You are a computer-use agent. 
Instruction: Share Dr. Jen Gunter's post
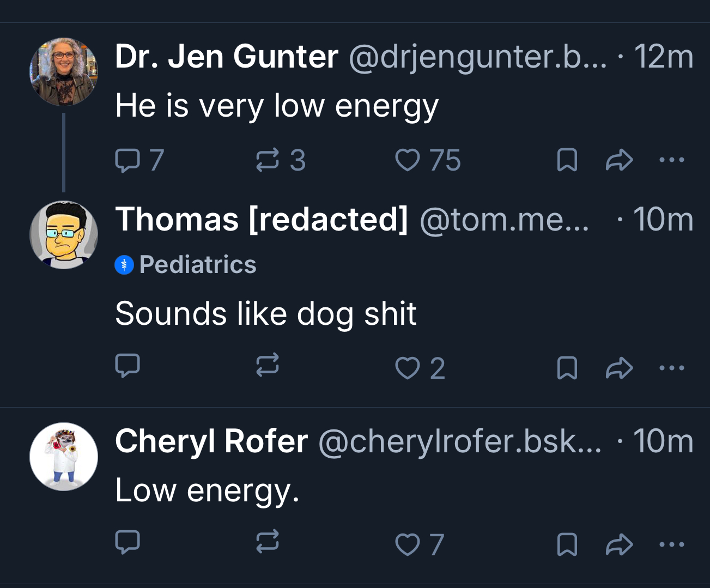(620, 161)
